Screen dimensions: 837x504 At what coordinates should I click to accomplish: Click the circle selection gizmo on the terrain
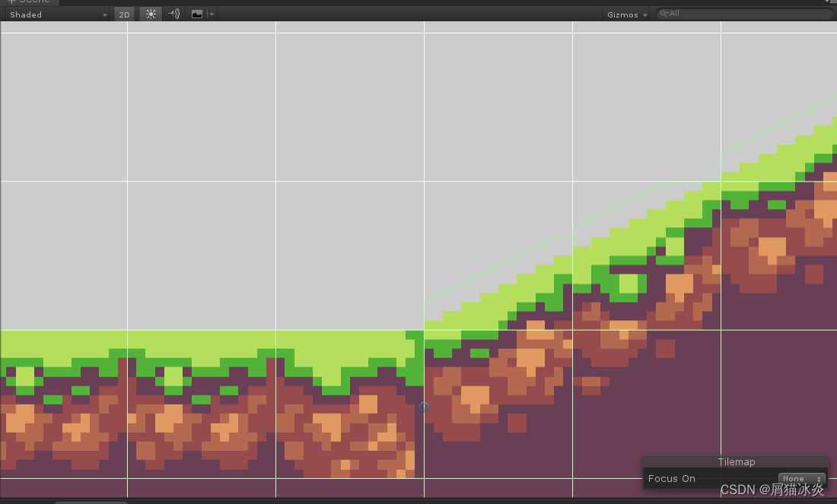point(423,407)
